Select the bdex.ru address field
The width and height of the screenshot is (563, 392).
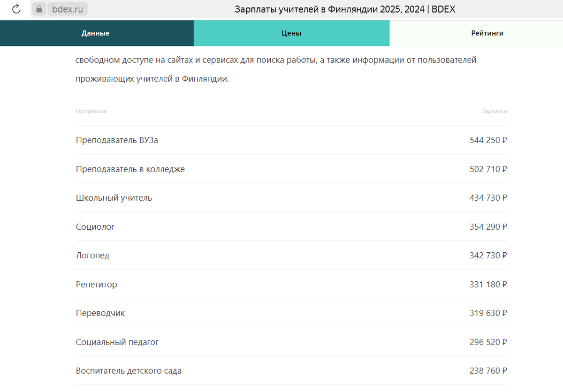(x=68, y=9)
